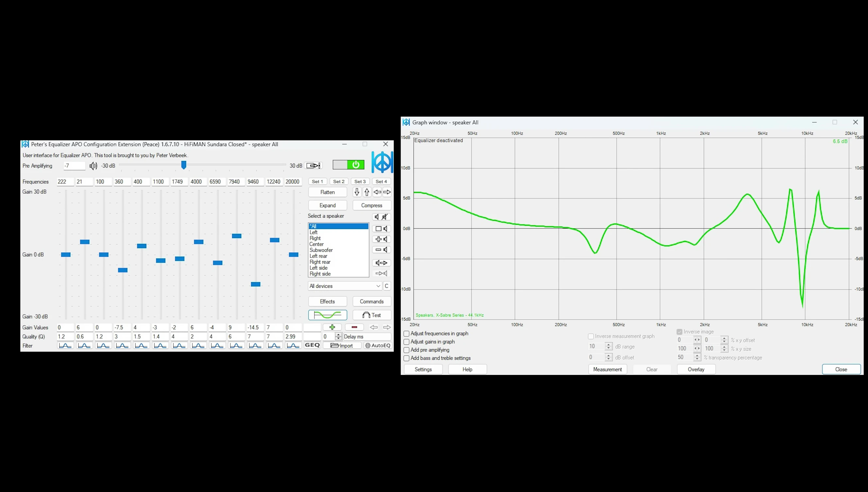
Task: Click the filter type icon under the 7940 Hz column
Action: (236, 346)
